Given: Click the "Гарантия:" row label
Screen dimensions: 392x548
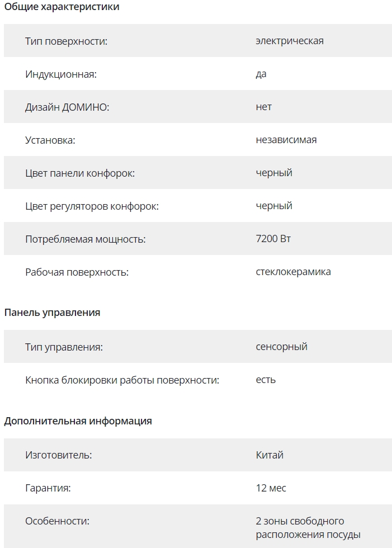Looking at the screenshot, I should [x=48, y=488].
